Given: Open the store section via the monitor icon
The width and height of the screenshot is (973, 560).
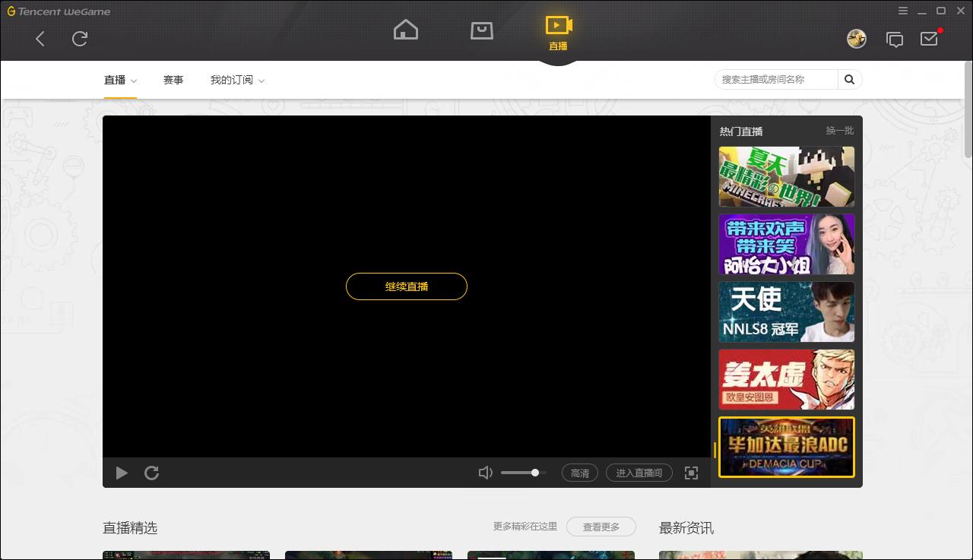Looking at the screenshot, I should click(x=482, y=30).
